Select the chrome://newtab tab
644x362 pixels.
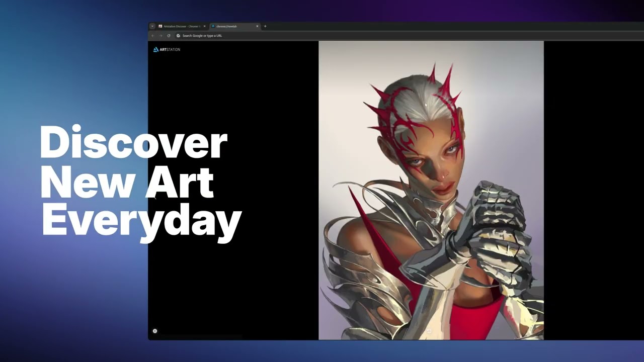pos(235,26)
